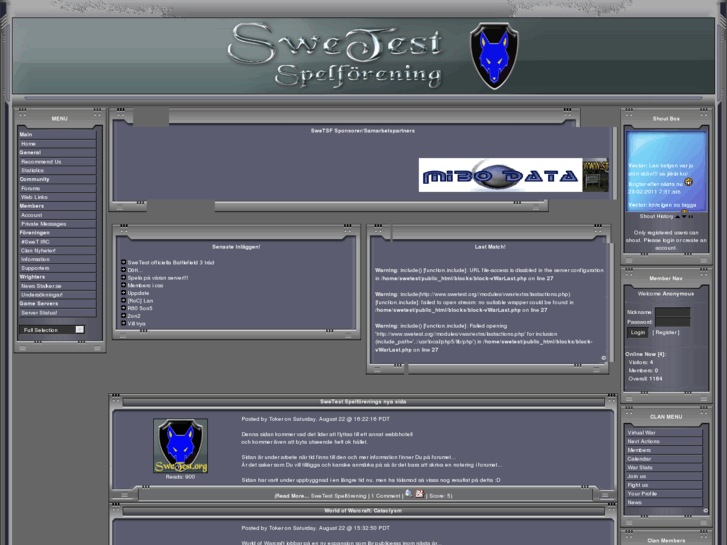Click the copyright icon in Clan Menu
Viewport: 727px width, 545px height.
[x=705, y=511]
